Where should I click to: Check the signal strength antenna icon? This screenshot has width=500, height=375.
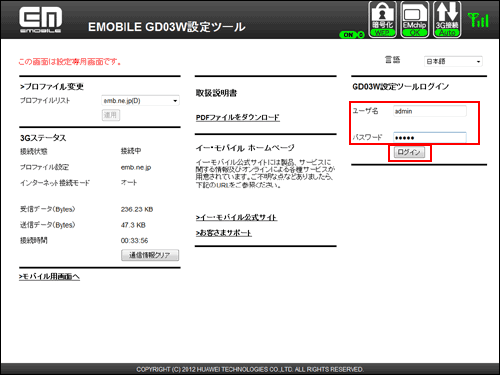478,20
